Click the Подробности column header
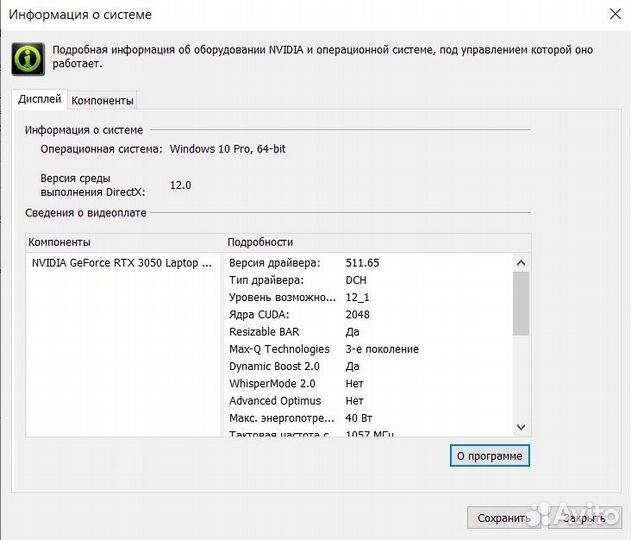 pyautogui.click(x=260, y=242)
